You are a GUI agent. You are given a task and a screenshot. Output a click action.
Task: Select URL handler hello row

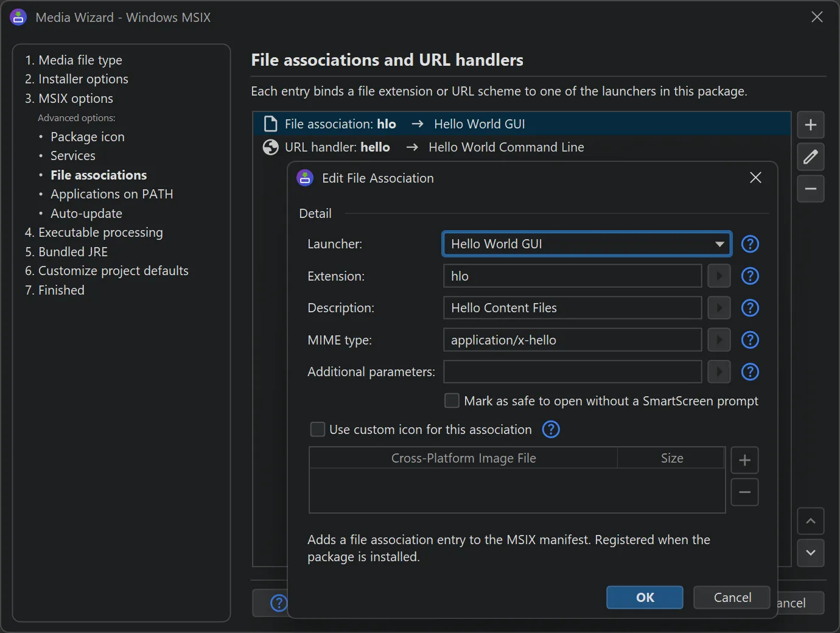tap(522, 147)
